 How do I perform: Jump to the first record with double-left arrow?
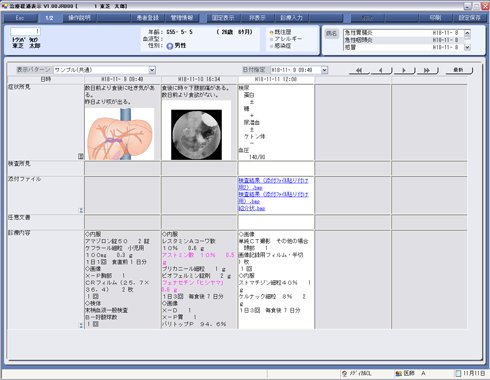(x=359, y=70)
